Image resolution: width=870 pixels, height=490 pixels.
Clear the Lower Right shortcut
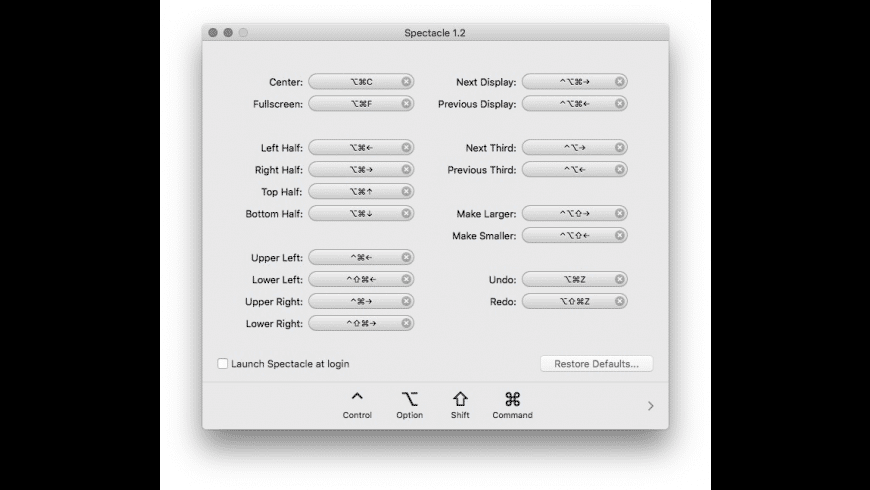pos(406,324)
